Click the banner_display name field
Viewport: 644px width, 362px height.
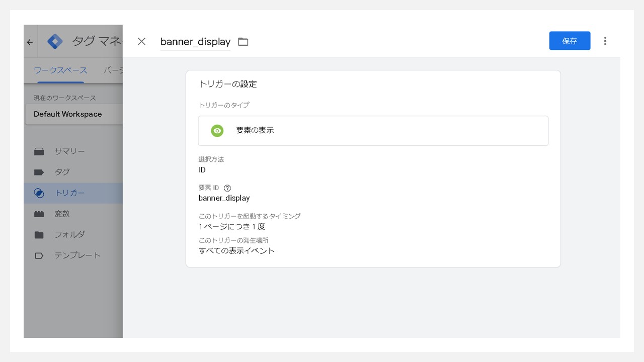(195, 42)
